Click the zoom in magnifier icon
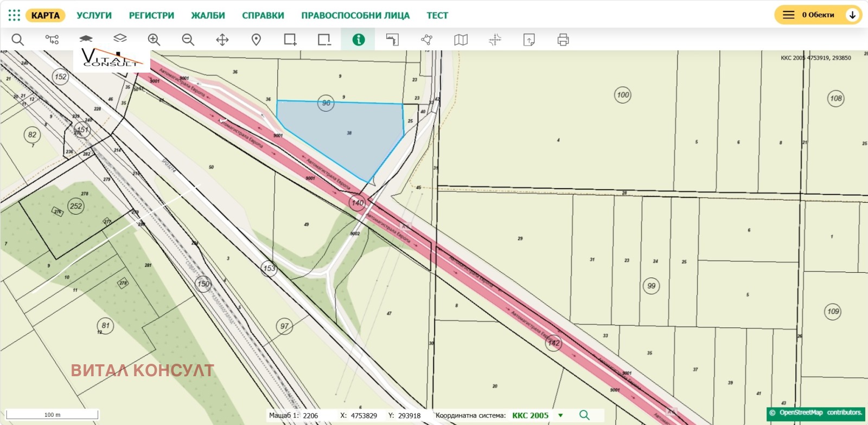The width and height of the screenshot is (868, 425). click(154, 40)
